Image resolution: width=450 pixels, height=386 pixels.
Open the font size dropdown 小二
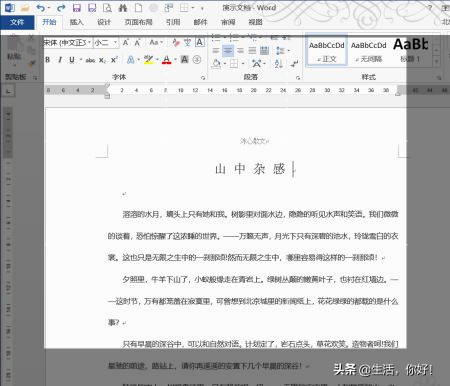pos(115,42)
